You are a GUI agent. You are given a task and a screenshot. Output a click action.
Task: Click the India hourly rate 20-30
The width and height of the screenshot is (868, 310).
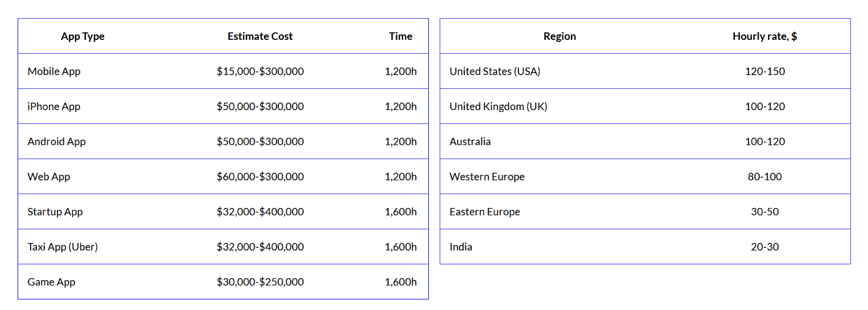point(764,247)
